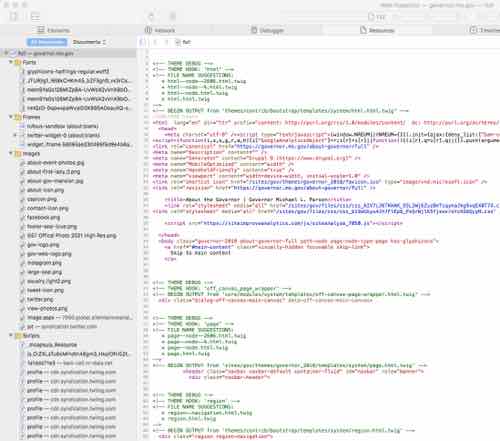
Task: Open instagram.png image
Action: point(44,263)
